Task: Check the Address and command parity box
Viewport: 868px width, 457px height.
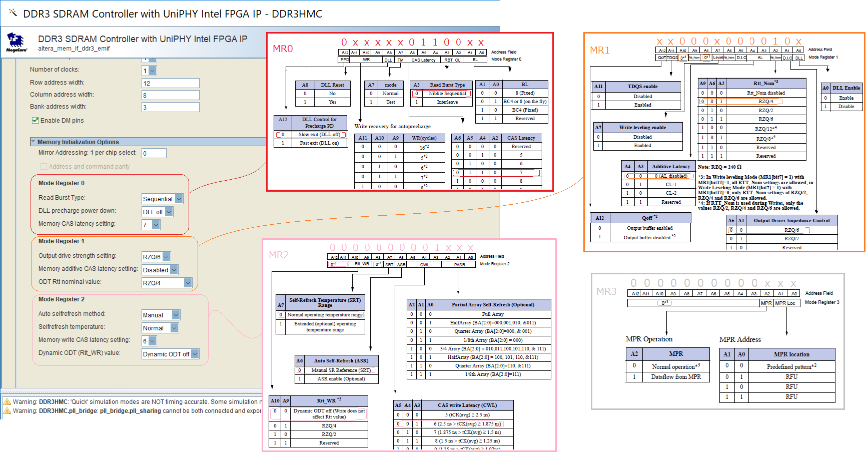Action: (44, 167)
